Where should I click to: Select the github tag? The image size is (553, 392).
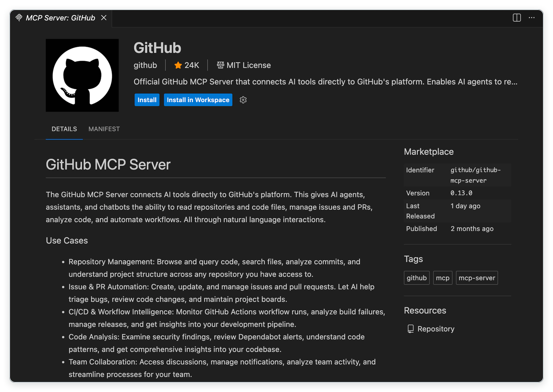(417, 278)
